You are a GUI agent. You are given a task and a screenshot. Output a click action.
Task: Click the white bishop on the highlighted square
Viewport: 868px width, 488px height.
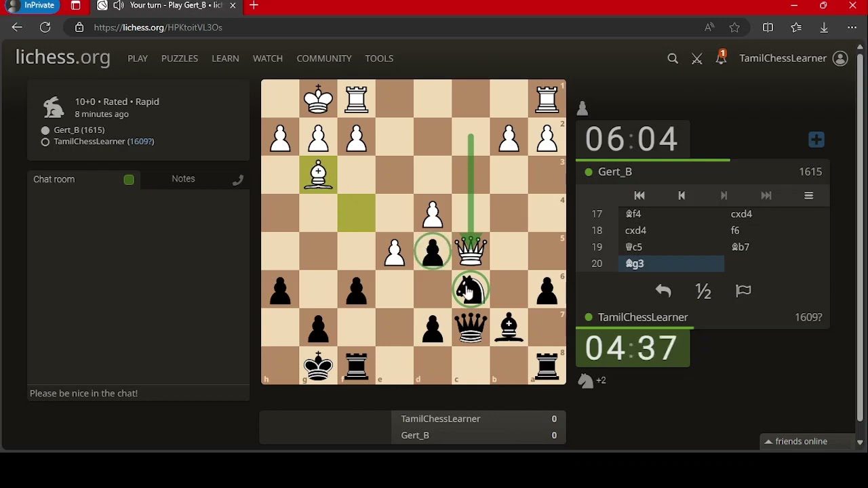[x=318, y=176]
